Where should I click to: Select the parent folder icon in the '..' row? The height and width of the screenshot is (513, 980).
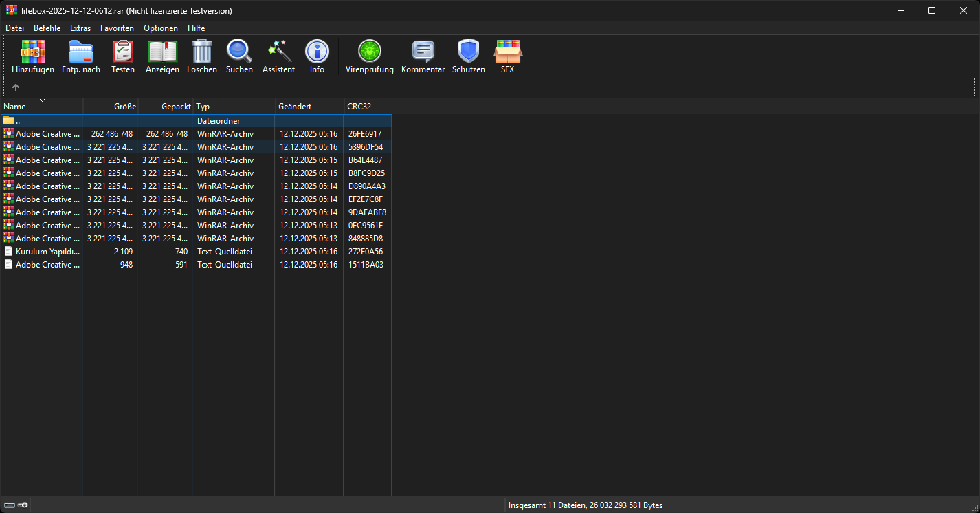9,120
